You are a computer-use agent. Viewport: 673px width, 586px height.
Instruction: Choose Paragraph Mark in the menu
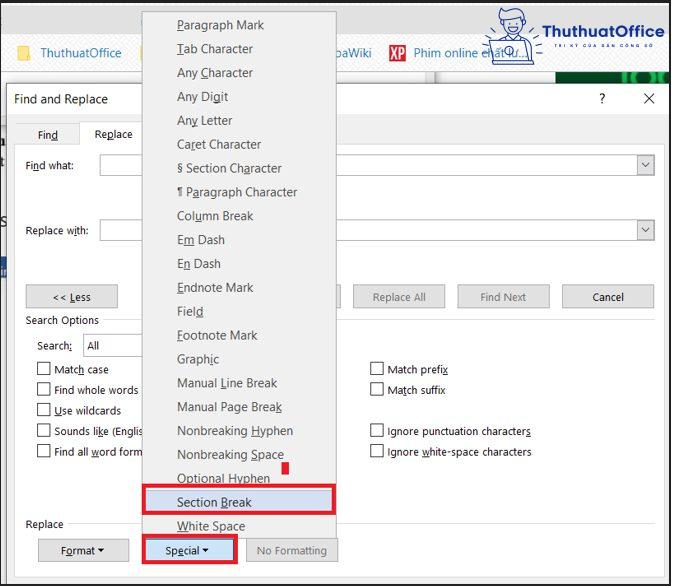(220, 25)
